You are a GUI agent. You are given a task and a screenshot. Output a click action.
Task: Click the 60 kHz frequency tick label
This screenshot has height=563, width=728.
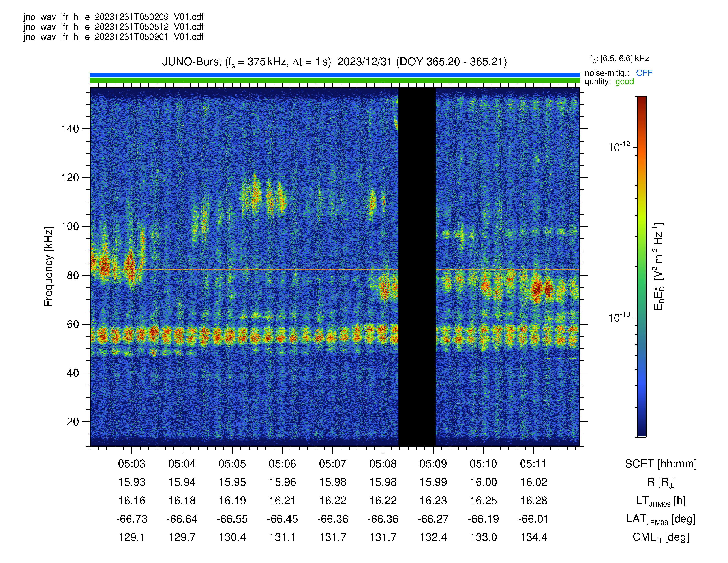tap(73, 324)
